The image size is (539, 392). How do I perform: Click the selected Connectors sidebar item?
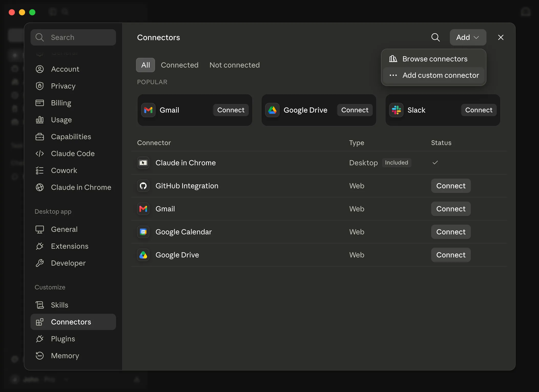pyautogui.click(x=73, y=322)
